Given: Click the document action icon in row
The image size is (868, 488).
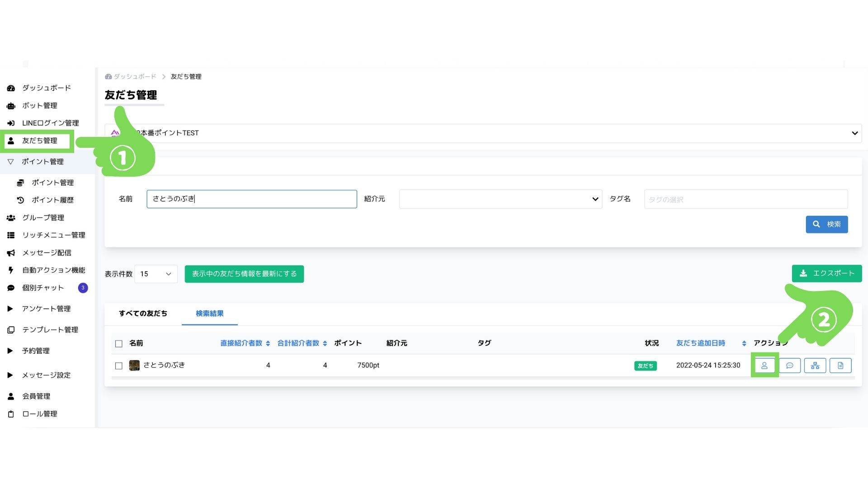Looking at the screenshot, I should (840, 366).
